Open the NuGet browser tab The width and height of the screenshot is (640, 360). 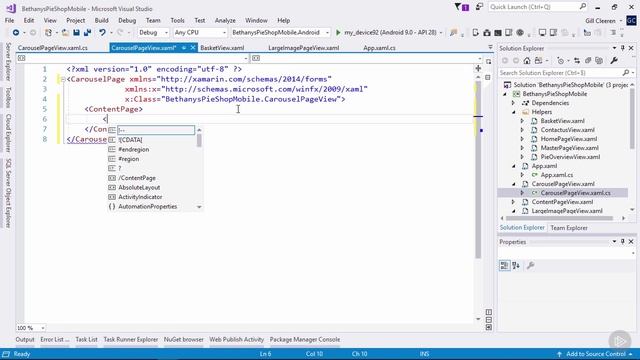(184, 339)
